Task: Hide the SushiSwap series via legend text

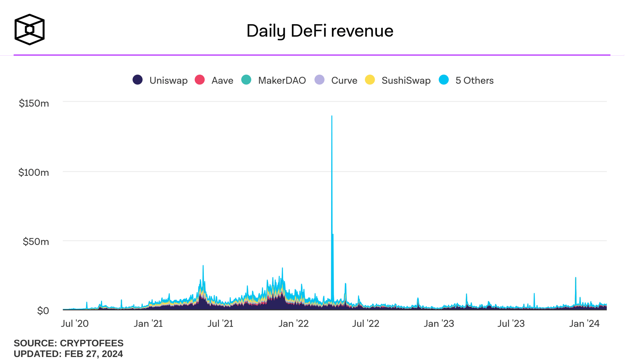Action: click(406, 81)
